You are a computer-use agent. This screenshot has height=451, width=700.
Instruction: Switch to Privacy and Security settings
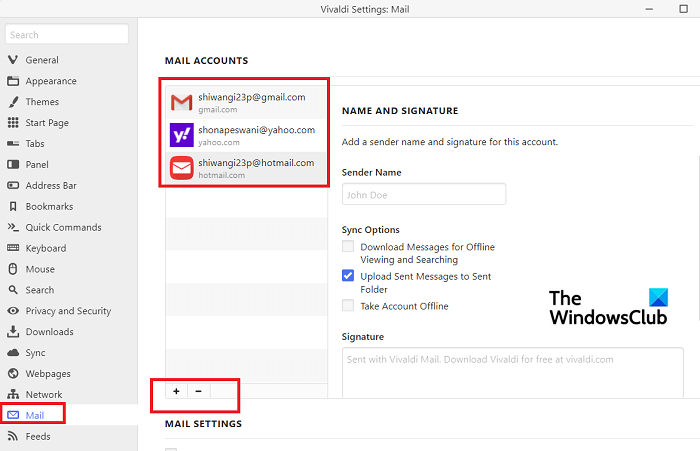(x=69, y=311)
